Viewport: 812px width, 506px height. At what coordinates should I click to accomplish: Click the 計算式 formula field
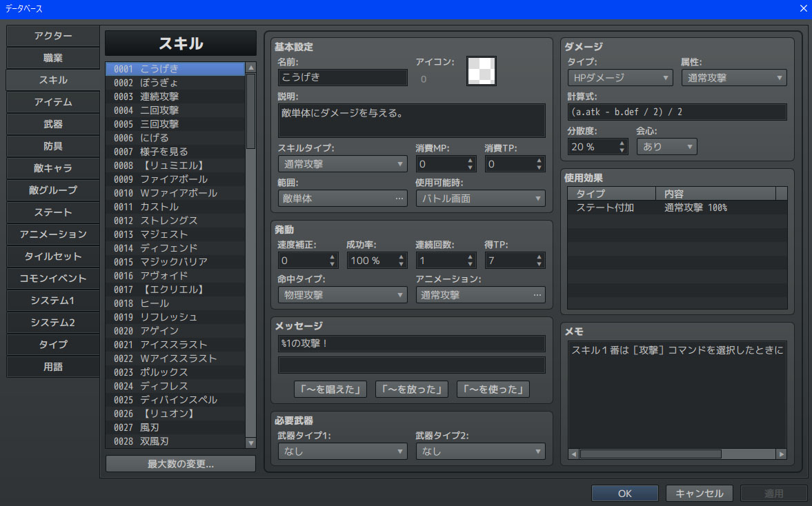(x=677, y=112)
